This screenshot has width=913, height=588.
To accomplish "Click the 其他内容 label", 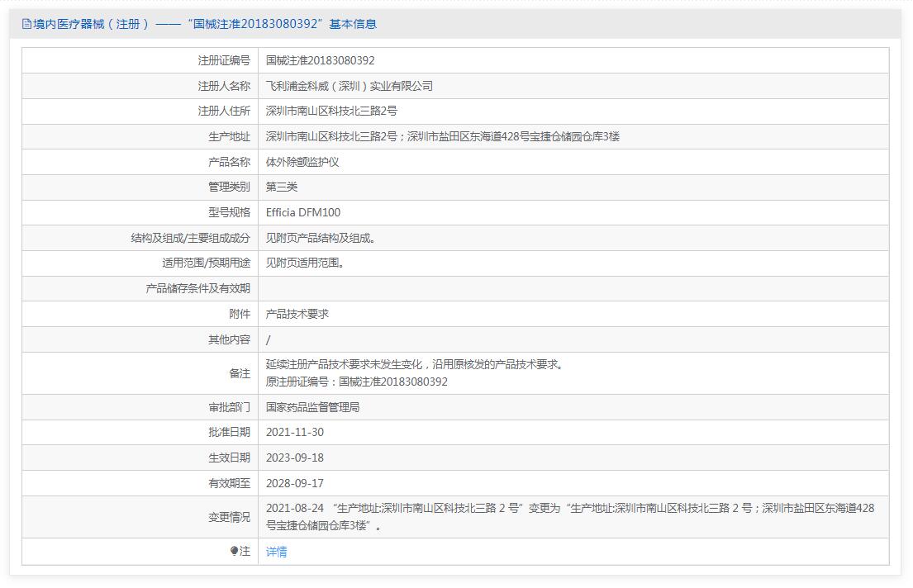I will pyautogui.click(x=229, y=339).
